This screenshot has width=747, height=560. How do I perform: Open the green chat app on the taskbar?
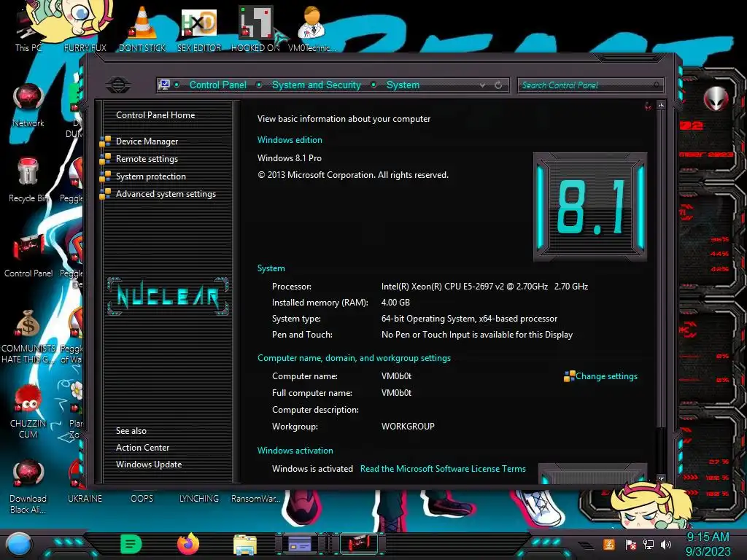click(131, 544)
